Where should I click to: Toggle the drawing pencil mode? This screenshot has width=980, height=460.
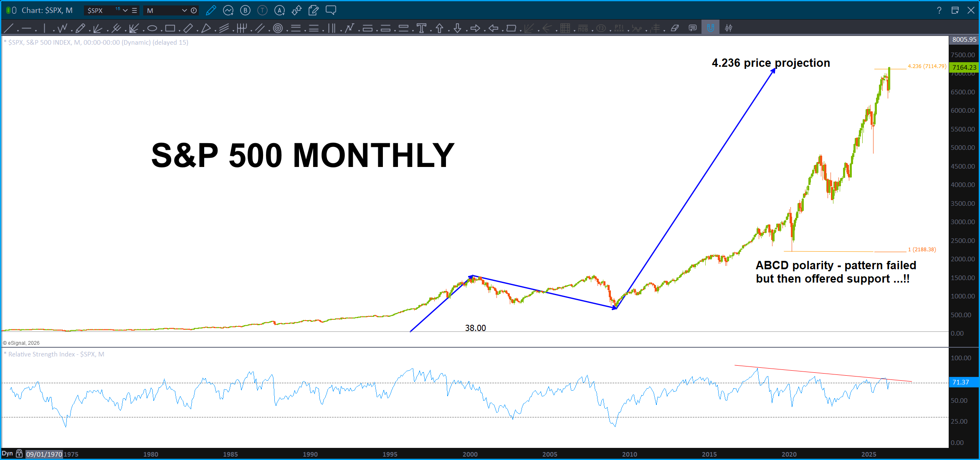[x=211, y=10]
